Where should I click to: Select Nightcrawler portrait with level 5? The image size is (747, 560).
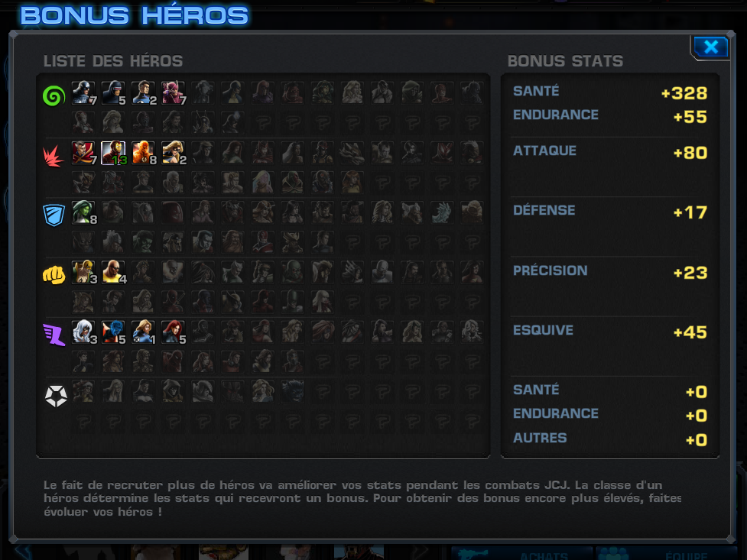113,332
